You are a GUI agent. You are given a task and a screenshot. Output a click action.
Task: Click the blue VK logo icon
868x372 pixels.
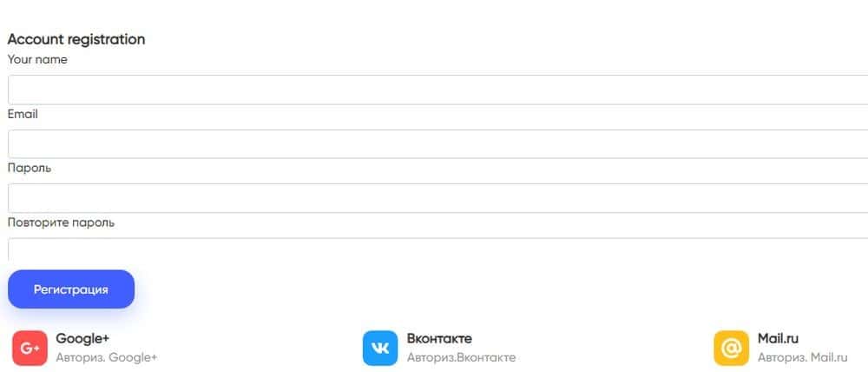(x=380, y=348)
